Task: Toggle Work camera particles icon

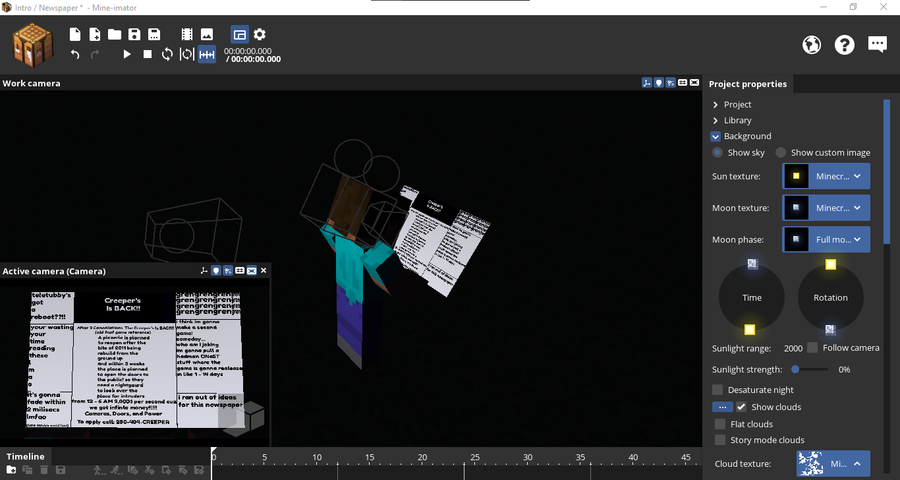Action: click(x=670, y=83)
